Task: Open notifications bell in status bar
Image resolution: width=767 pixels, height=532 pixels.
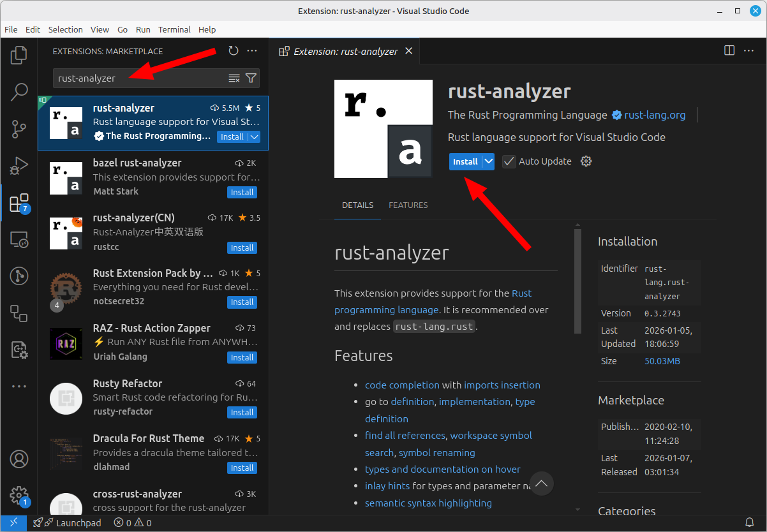Action: 750,523
